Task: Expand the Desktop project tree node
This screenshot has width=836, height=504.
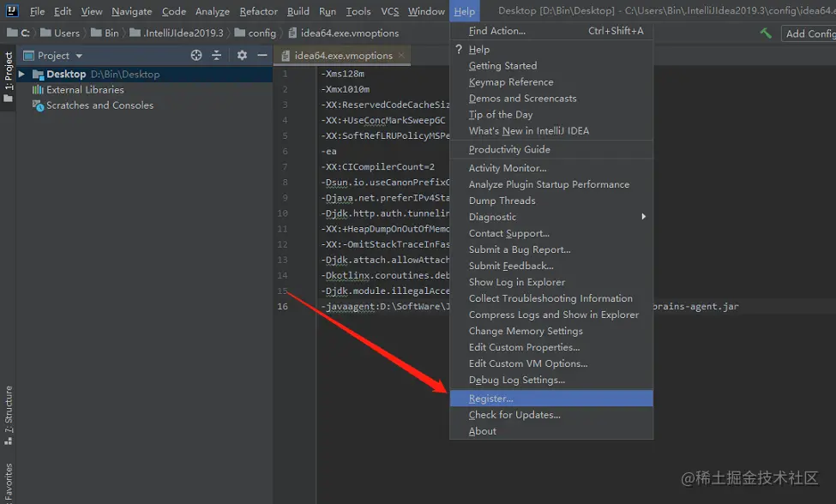Action: click(21, 74)
